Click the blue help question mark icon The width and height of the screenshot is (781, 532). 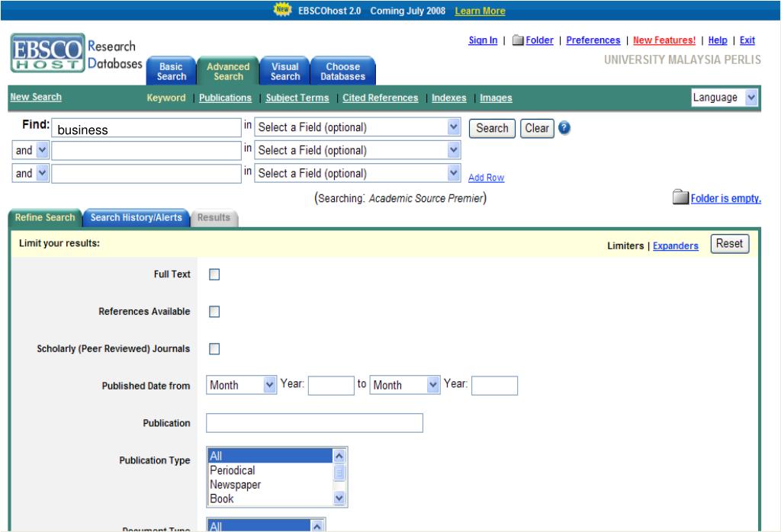pyautogui.click(x=564, y=128)
